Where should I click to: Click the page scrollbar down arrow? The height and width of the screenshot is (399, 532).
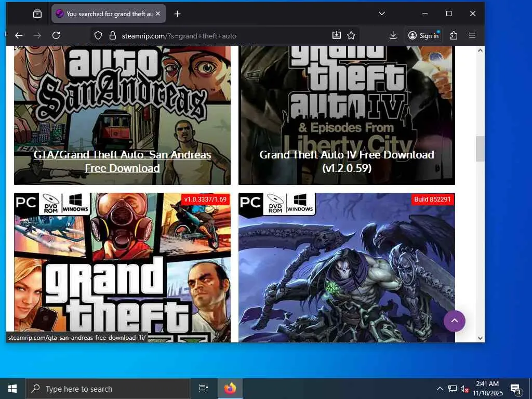480,338
